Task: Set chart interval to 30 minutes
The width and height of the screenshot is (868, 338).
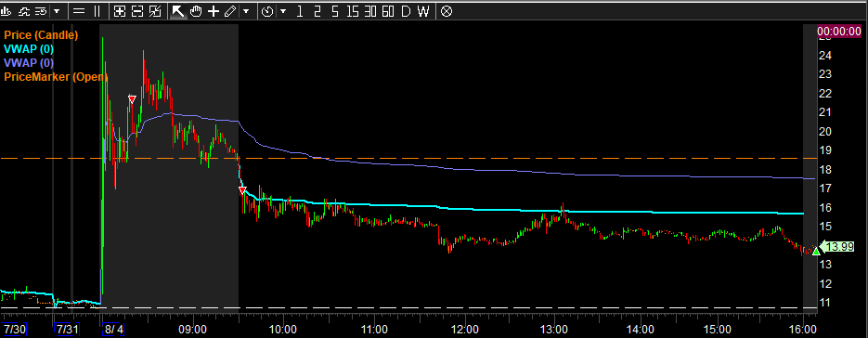Action: coord(370,11)
